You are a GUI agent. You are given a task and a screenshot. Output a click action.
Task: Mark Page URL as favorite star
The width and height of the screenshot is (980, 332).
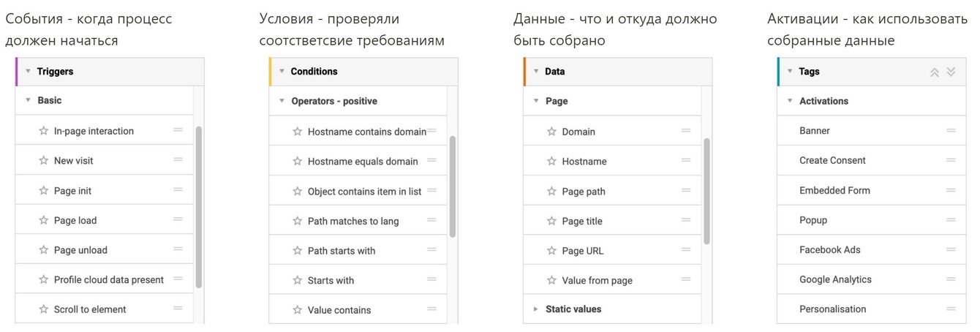[x=552, y=251]
